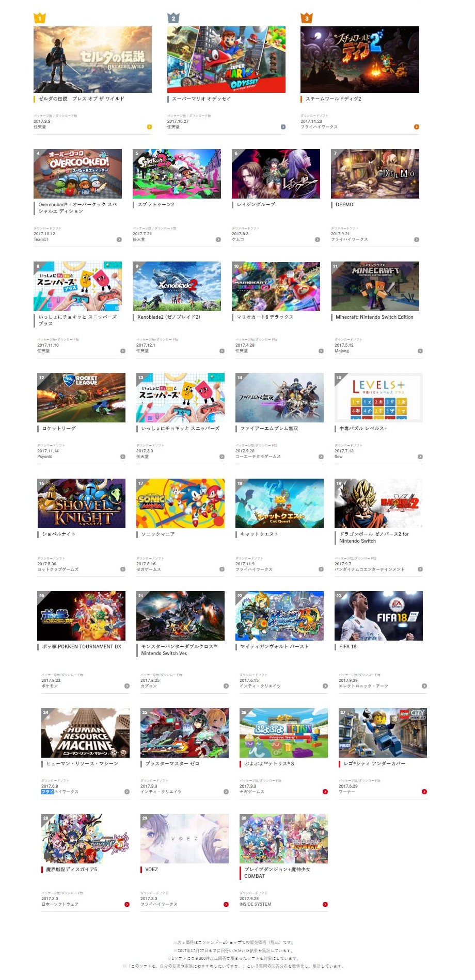Click the red arrow icon under Puyo Puyo Tetris
This screenshot has height=980, width=475.
click(325, 791)
